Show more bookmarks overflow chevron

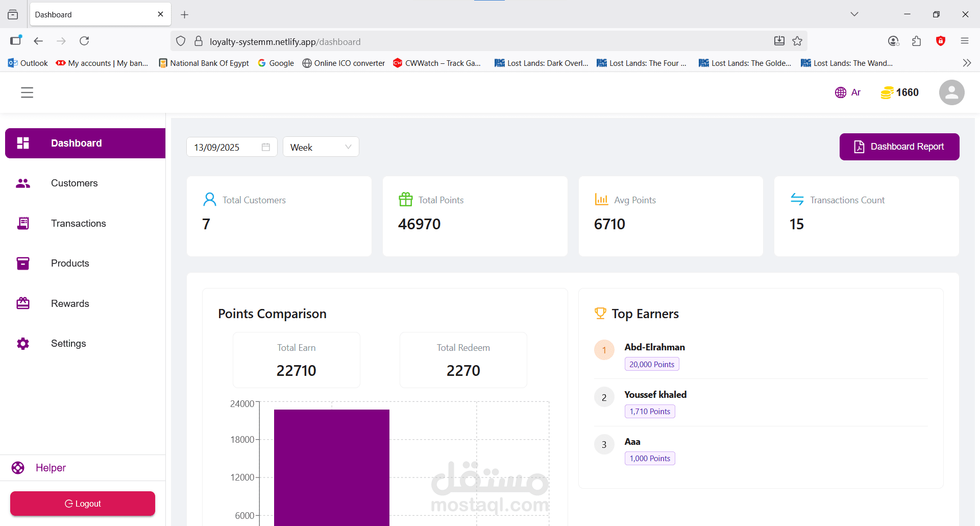(x=967, y=63)
